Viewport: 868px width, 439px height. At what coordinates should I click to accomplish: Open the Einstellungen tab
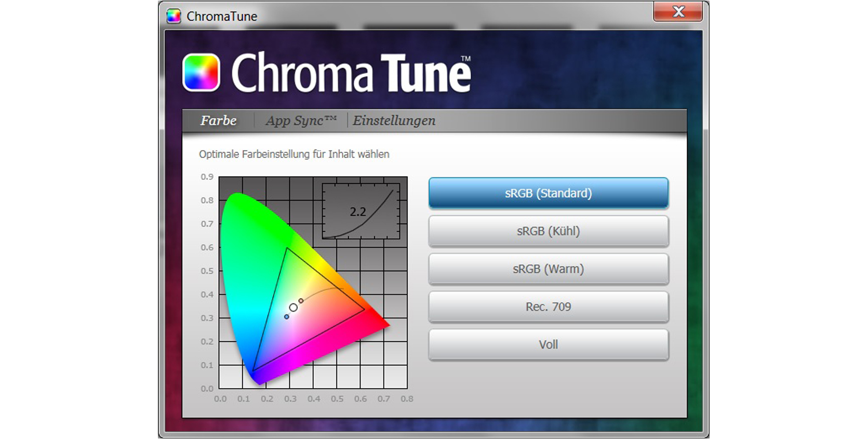[x=394, y=121]
